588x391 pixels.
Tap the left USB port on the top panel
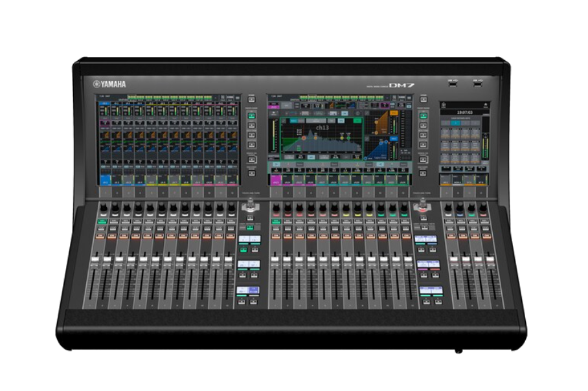point(453,84)
